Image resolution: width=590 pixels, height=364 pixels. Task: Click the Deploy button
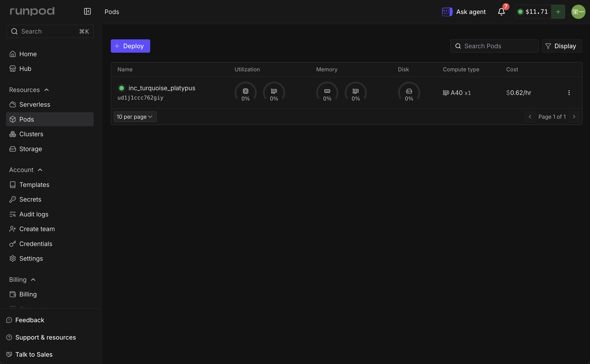tap(130, 46)
